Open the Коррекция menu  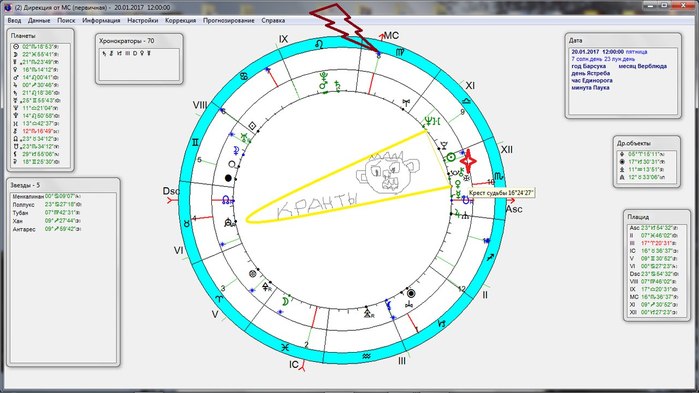(181, 20)
